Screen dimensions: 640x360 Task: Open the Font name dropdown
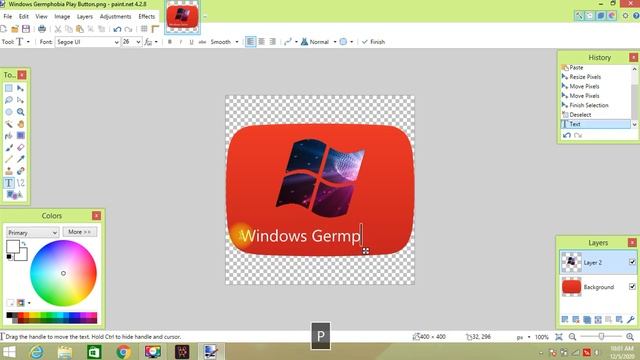pos(116,42)
